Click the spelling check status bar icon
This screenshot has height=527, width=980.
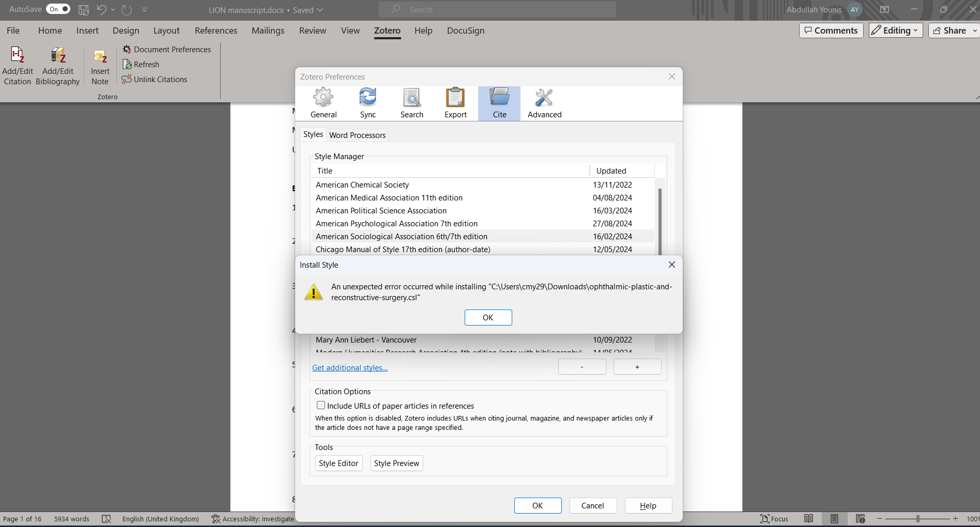(106, 519)
